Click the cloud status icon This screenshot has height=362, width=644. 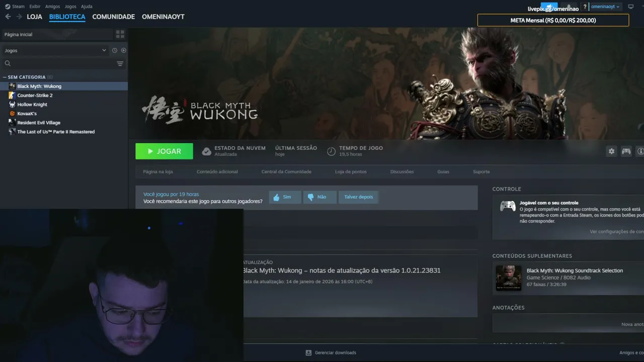tap(206, 151)
